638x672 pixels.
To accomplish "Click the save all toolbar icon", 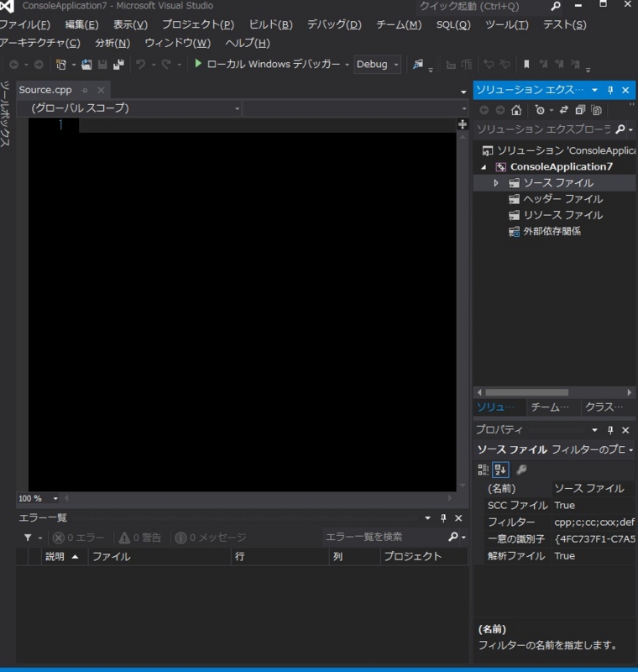I will 118,65.
